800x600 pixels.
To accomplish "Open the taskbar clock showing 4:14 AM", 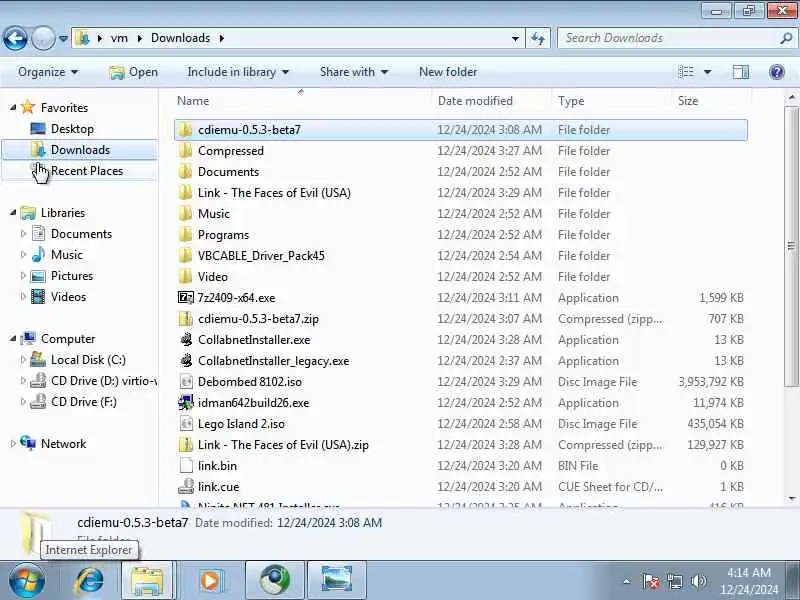I will 749,581.
